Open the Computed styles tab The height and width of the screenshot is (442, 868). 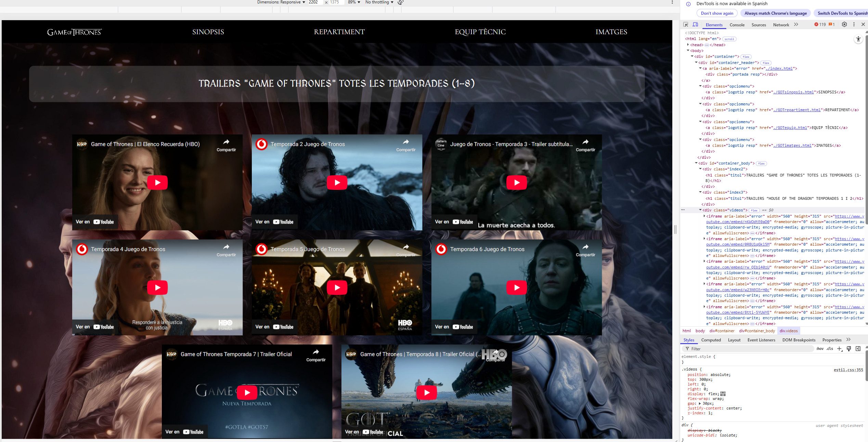coord(711,340)
